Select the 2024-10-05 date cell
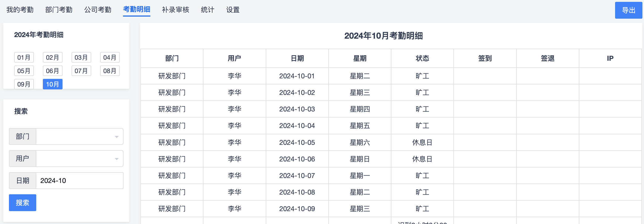This screenshot has height=224, width=644. click(297, 142)
